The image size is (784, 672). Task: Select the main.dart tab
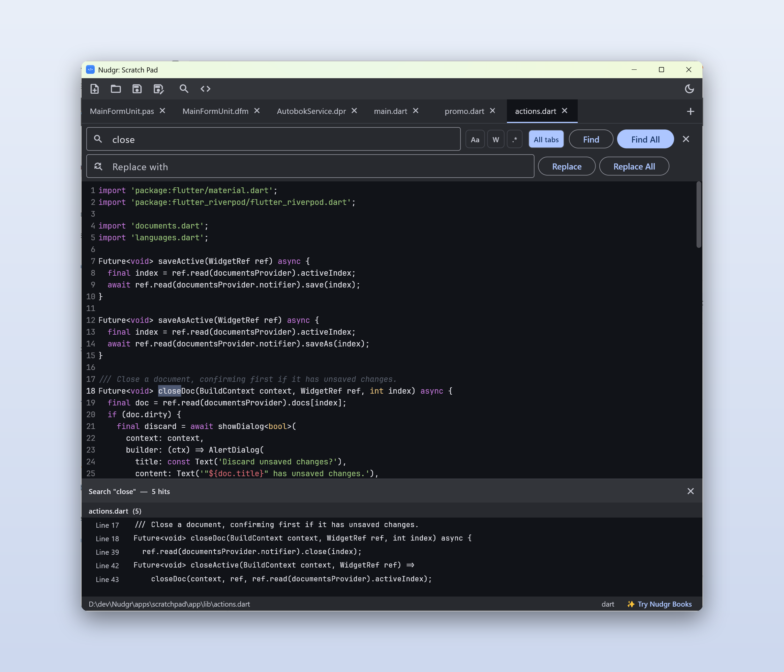click(x=391, y=111)
